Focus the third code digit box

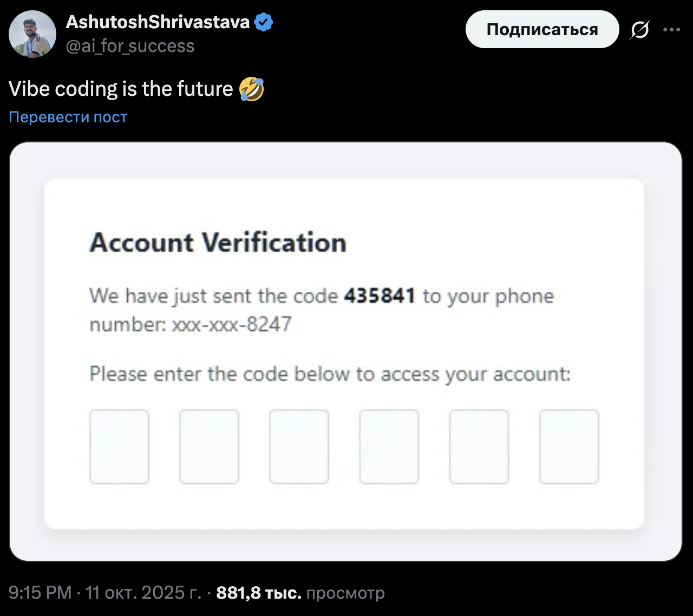tap(299, 447)
